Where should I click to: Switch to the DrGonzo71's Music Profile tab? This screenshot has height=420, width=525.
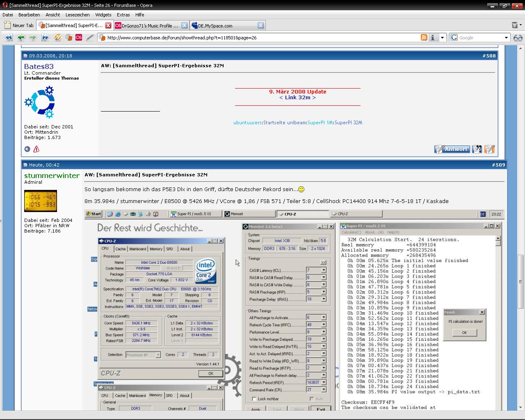(151, 25)
